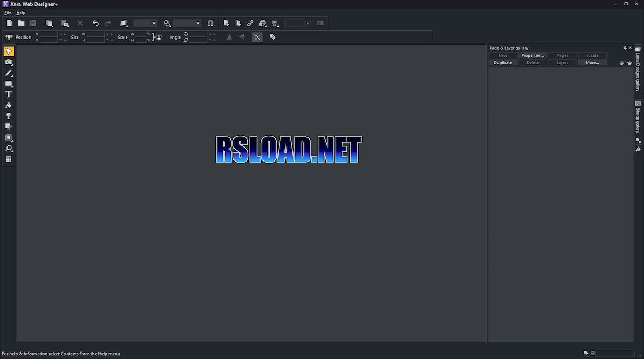Click the More... gallery button
This screenshot has height=359, width=644.
(x=592, y=63)
